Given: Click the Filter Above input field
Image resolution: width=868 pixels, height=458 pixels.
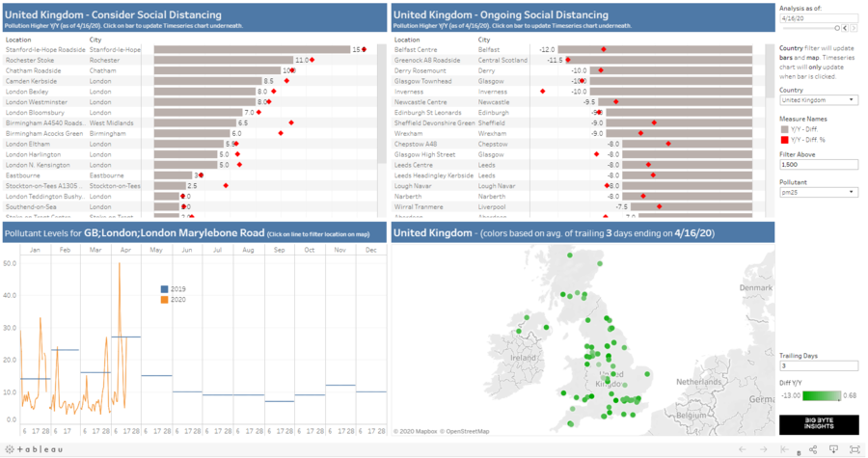Looking at the screenshot, I should tap(818, 164).
